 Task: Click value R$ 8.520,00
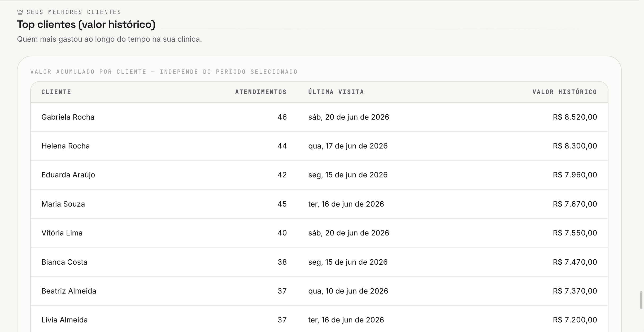click(575, 117)
